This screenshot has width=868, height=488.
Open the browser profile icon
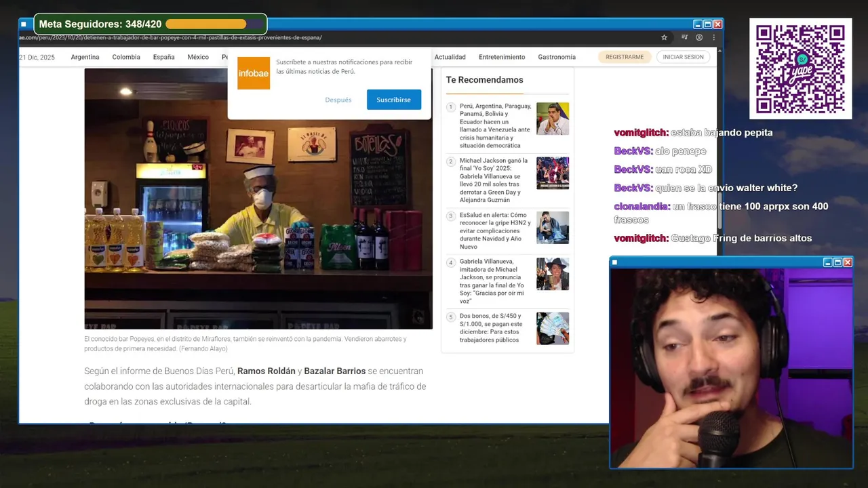point(699,37)
